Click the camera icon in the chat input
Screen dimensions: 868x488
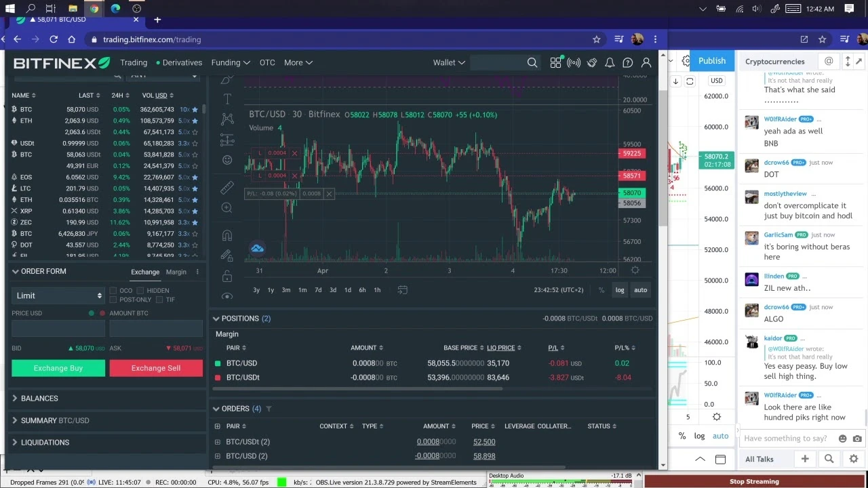point(858,439)
